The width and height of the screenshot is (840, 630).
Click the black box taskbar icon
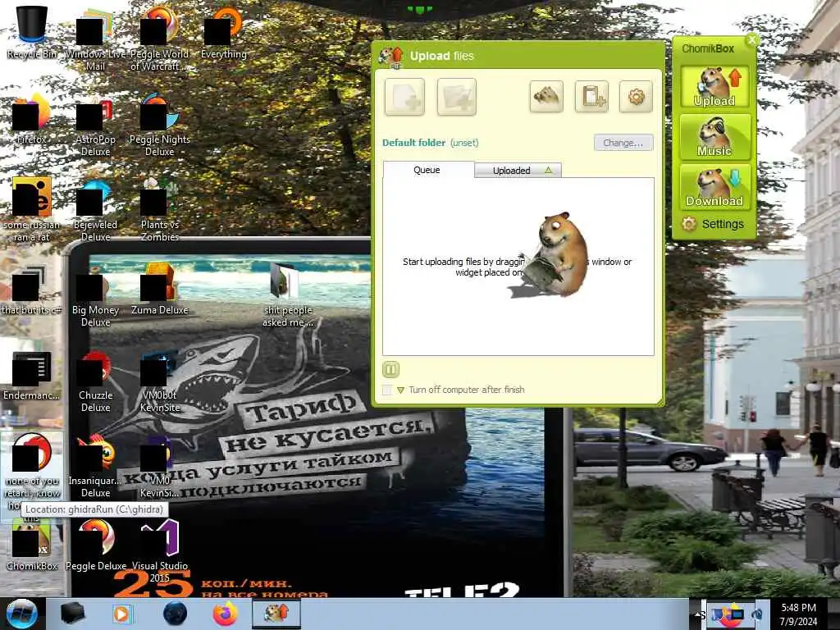click(x=72, y=614)
